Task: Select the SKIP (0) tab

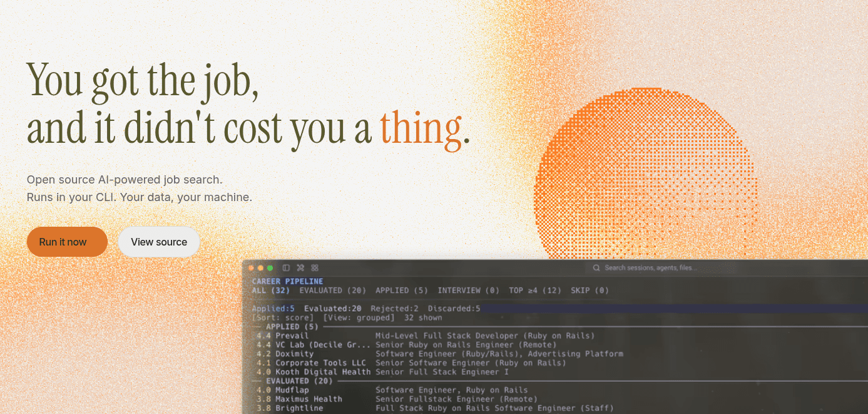Action: 590,290
